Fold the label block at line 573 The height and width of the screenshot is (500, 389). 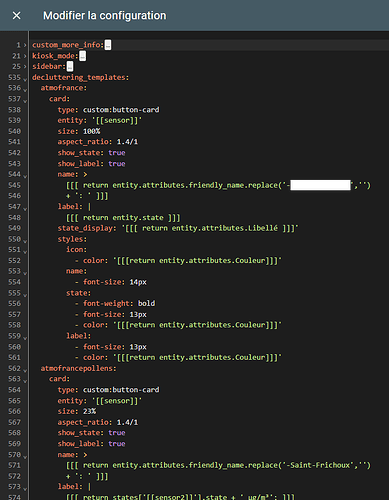(25, 488)
